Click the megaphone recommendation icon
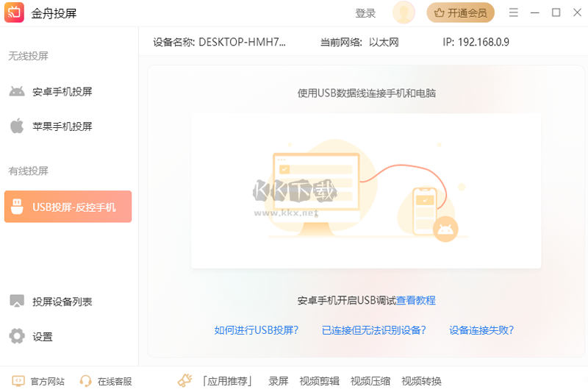 (x=185, y=381)
